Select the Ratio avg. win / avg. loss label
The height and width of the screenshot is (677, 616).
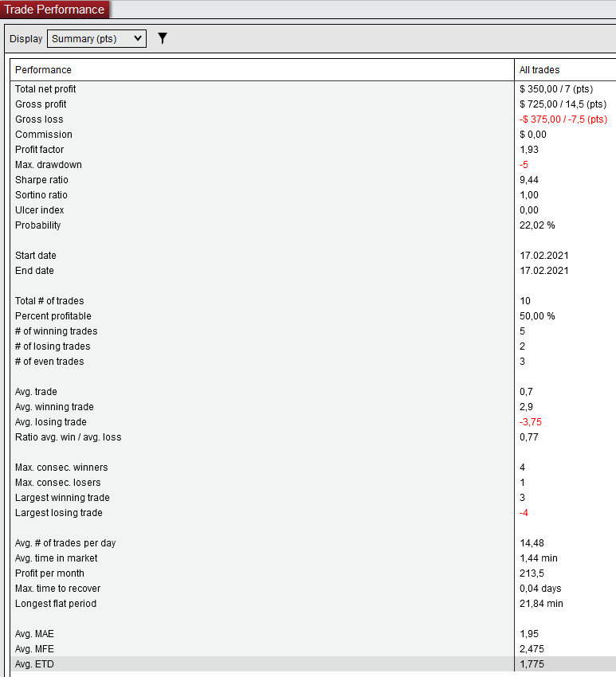(69, 437)
